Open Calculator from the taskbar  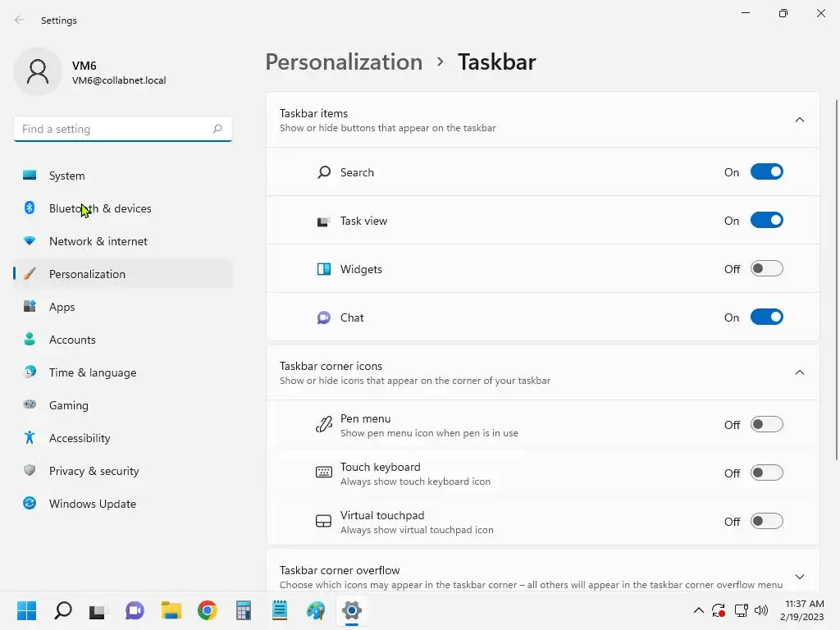(x=243, y=610)
